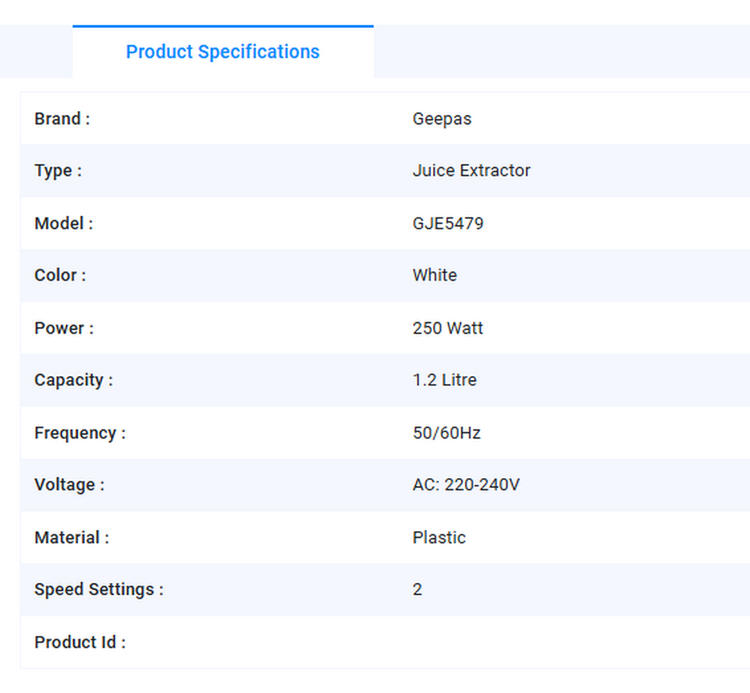Select model number GJE5479
The width and height of the screenshot is (750, 693).
click(448, 224)
